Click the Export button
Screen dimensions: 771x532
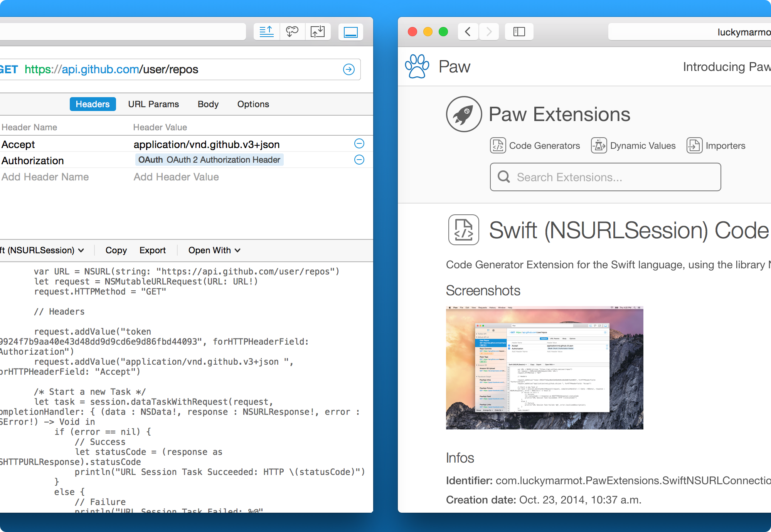153,250
